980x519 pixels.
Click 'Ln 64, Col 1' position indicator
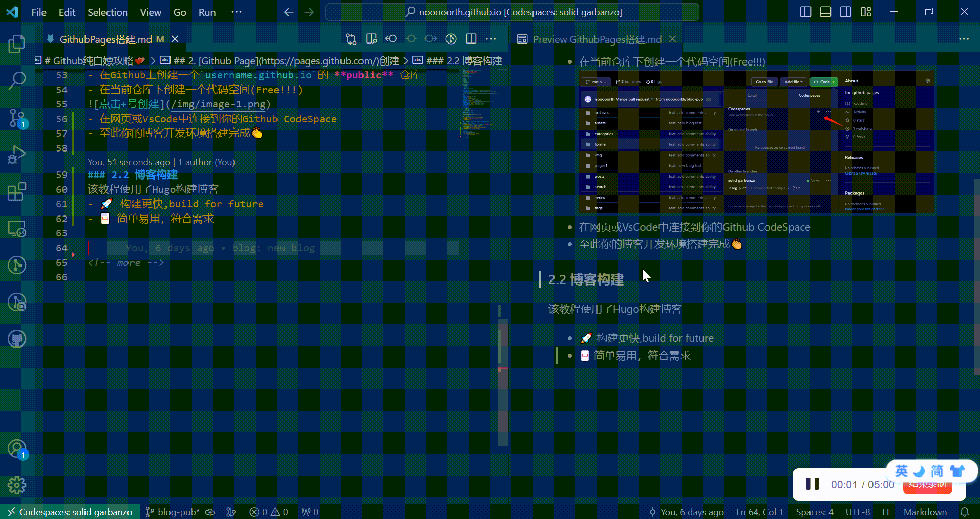coord(760,512)
